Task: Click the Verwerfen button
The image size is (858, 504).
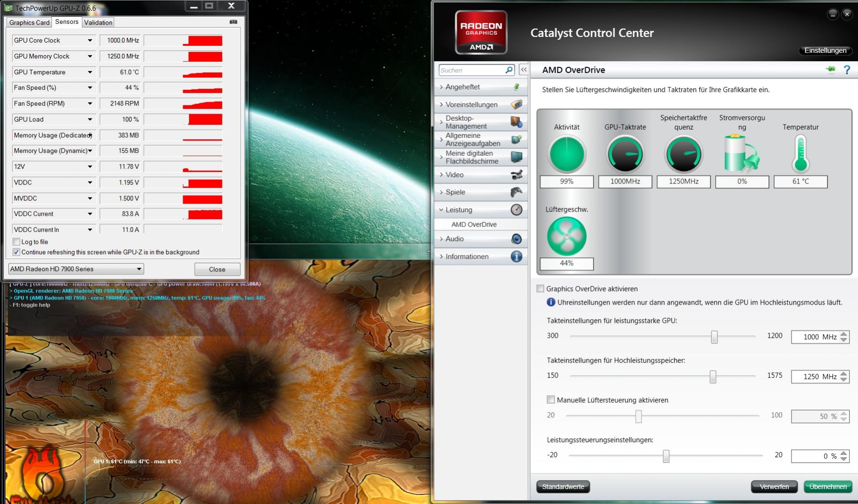Action: (x=774, y=487)
